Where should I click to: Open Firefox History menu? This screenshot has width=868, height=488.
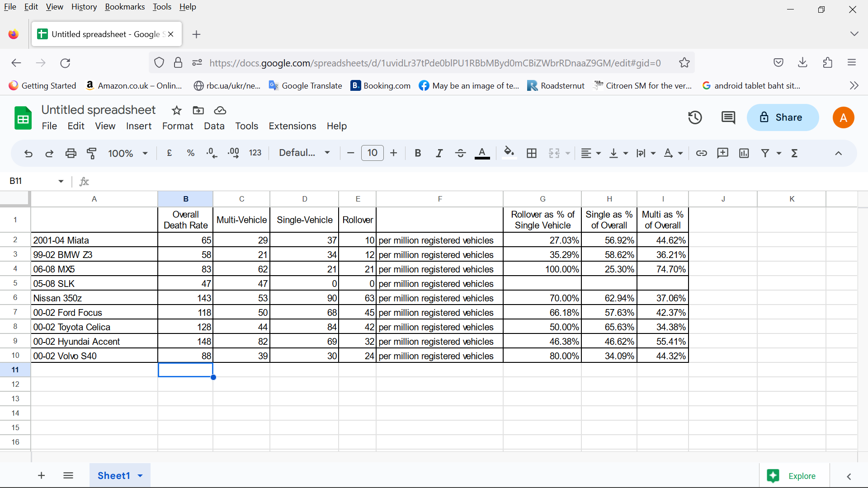coord(84,7)
